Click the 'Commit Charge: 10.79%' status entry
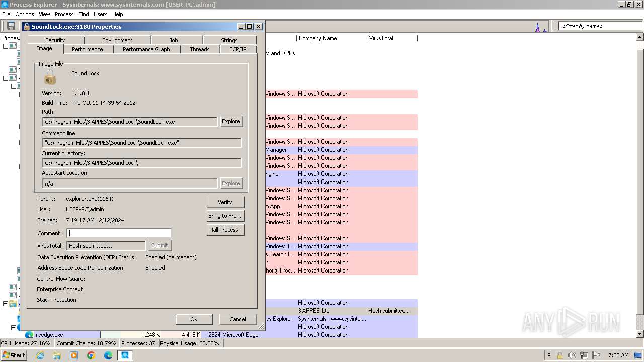 (86, 343)
